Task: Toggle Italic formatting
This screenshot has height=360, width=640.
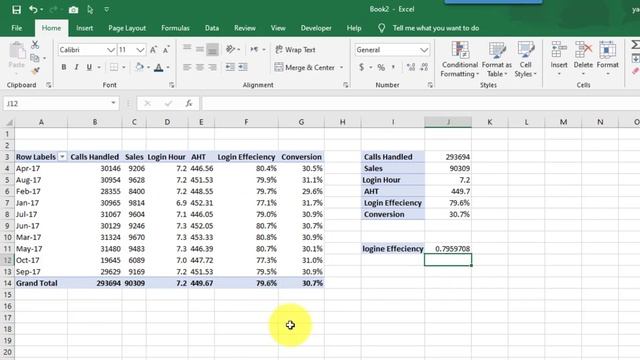Action: (76, 67)
